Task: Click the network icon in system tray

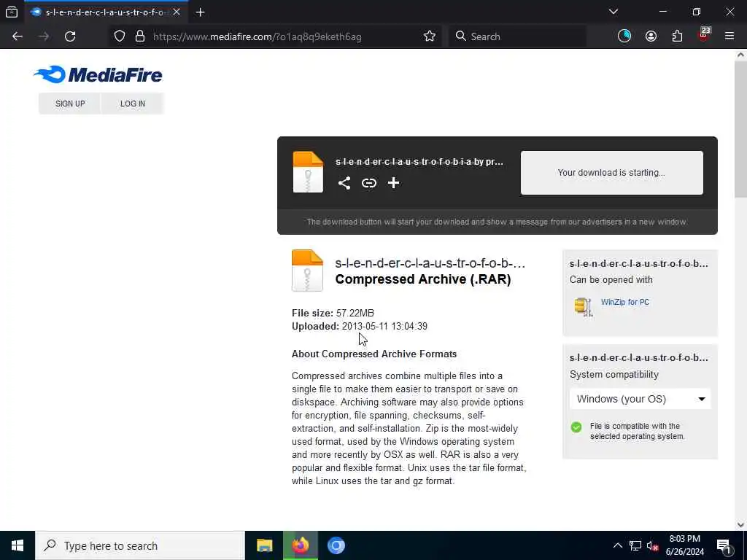Action: click(635, 545)
